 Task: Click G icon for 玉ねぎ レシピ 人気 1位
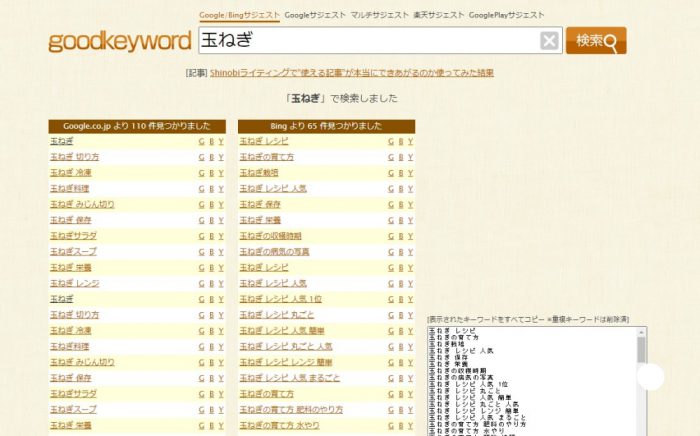tap(391, 299)
